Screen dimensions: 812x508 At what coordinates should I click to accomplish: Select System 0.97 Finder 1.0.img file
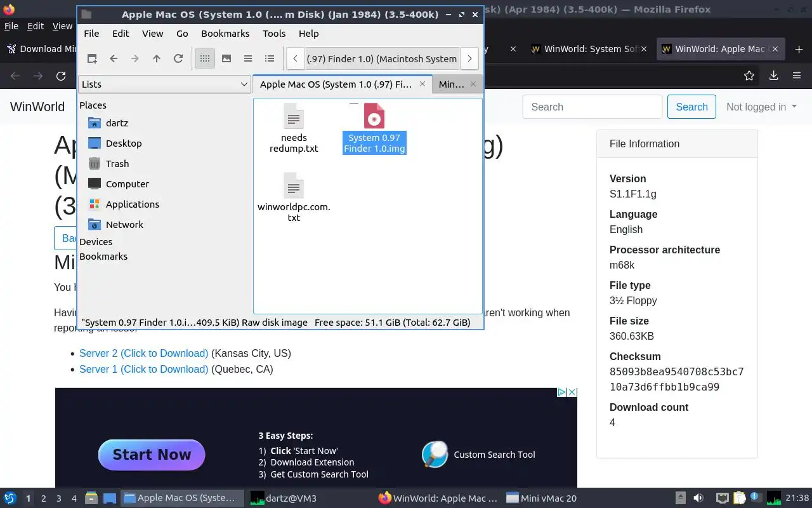[374, 129]
